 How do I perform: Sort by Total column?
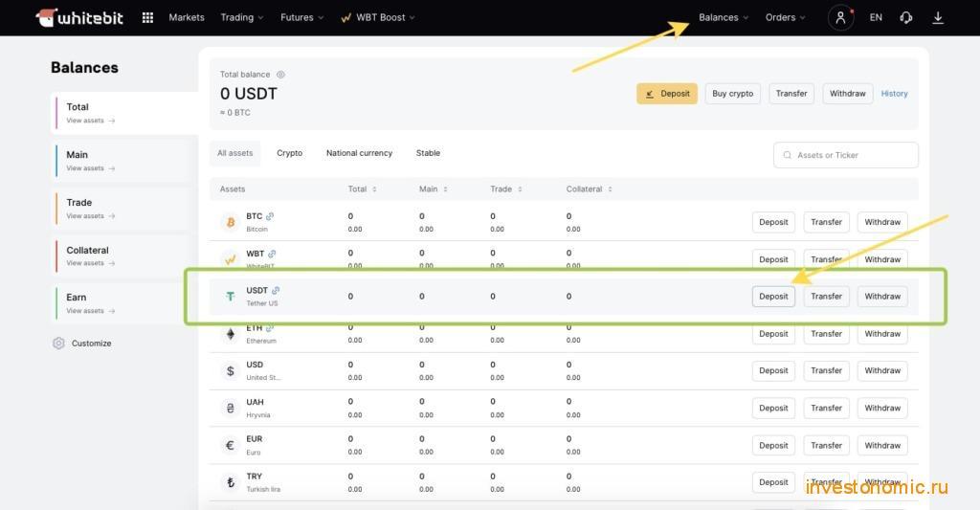[363, 188]
